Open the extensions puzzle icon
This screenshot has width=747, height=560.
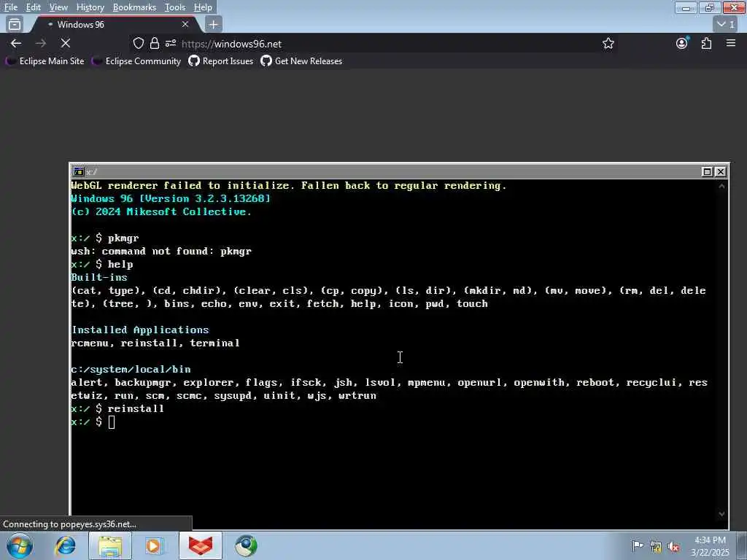[x=706, y=43]
